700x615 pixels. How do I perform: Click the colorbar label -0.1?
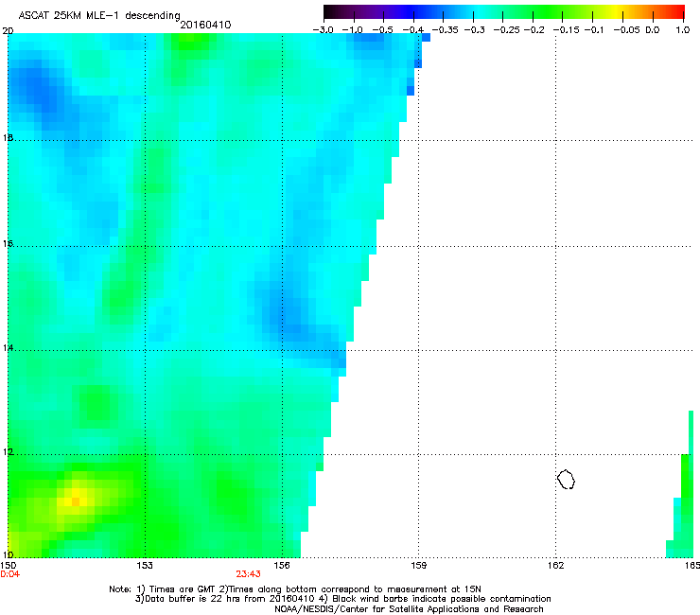click(594, 30)
